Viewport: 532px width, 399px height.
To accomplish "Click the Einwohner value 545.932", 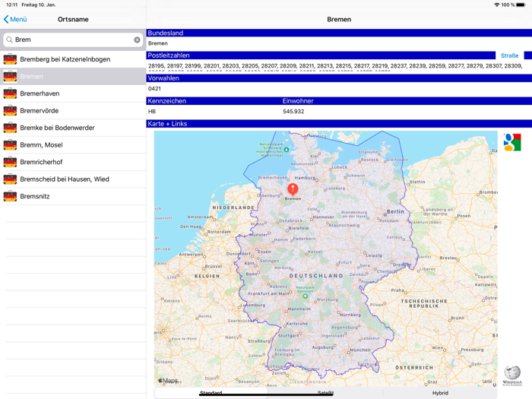I will pos(293,111).
